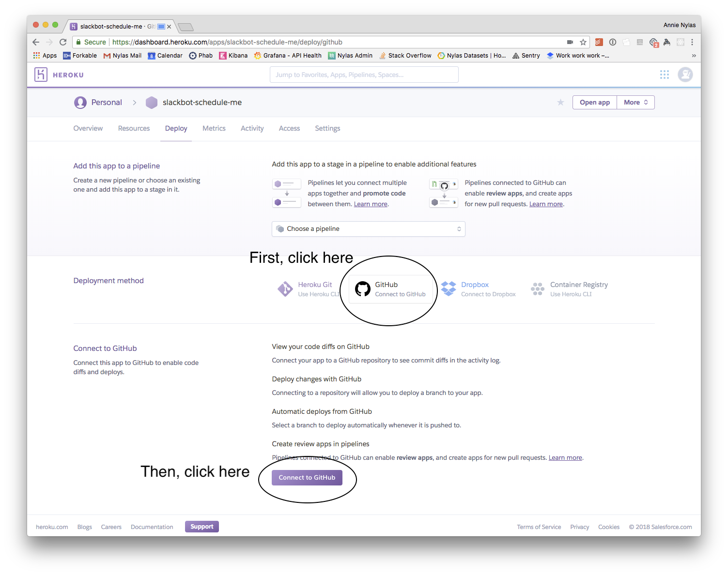Image resolution: width=728 pixels, height=575 pixels.
Task: Open the Sentry bookmark
Action: (526, 56)
